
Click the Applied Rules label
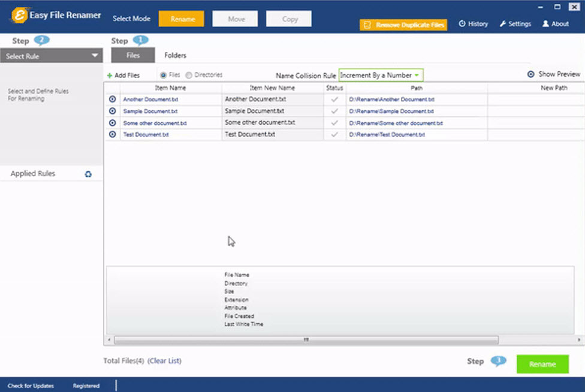click(33, 173)
